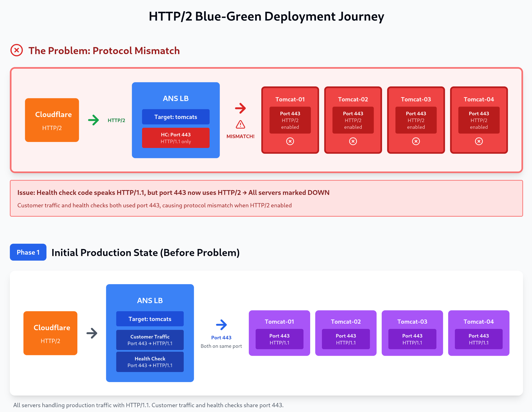Click Port 443 HTTP/2 enabled in red Tomcat-03
This screenshot has width=532, height=412.
pos(416,120)
